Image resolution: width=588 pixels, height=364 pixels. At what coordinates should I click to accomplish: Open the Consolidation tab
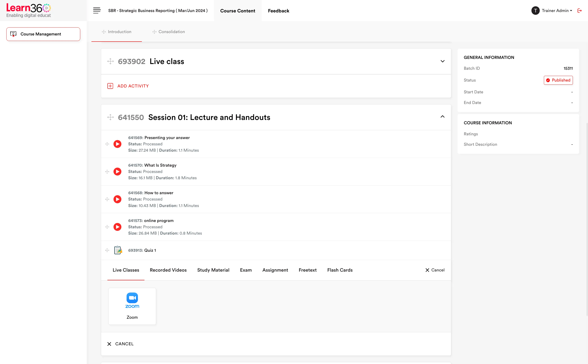168,32
